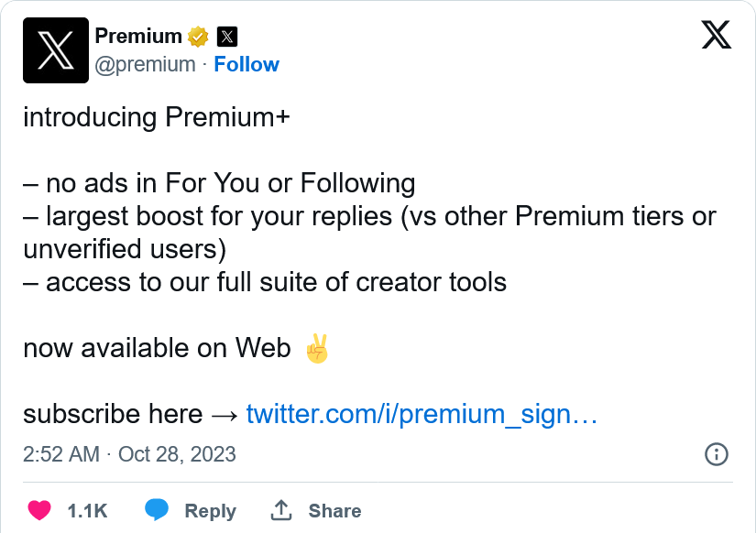Click the blue reply bubble icon
The width and height of the screenshot is (756, 533).
[157, 511]
